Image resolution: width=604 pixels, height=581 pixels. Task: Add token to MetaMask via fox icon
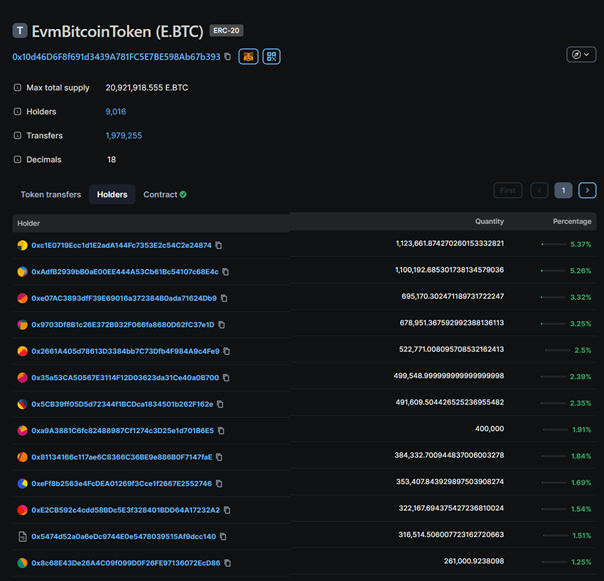pyautogui.click(x=248, y=57)
